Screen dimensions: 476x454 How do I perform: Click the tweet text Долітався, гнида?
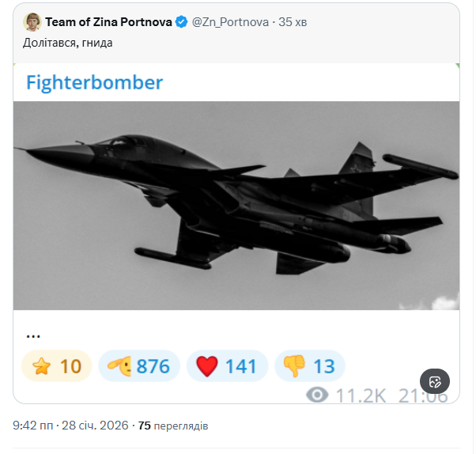pos(68,42)
